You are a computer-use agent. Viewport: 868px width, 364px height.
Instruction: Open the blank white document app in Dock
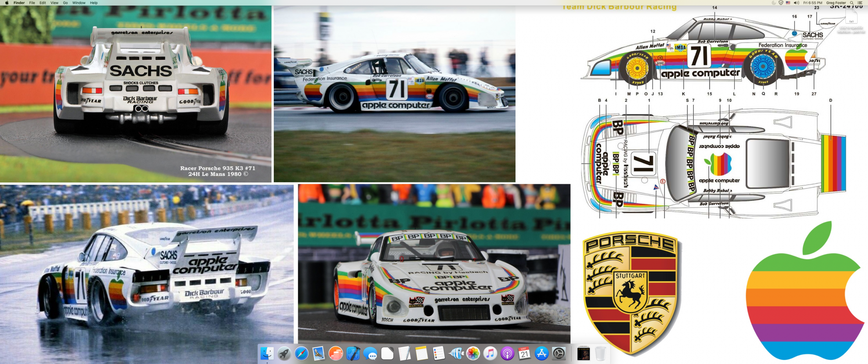pos(387,353)
